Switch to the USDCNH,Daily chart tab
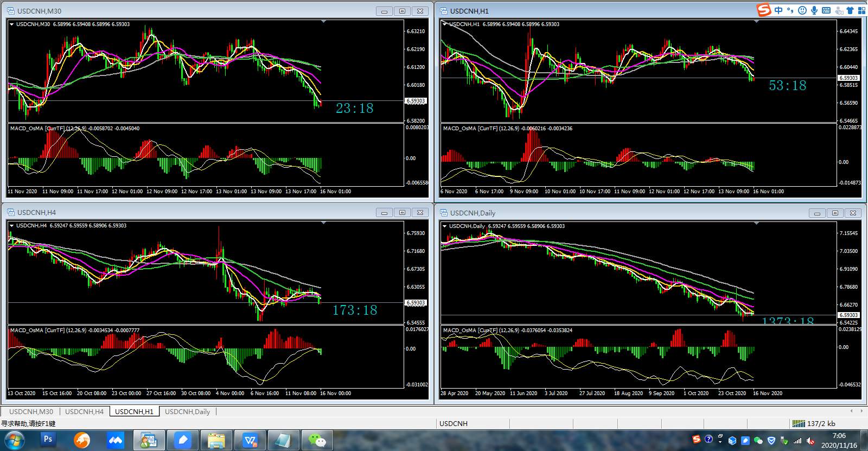This screenshot has width=868, height=451. click(x=187, y=411)
